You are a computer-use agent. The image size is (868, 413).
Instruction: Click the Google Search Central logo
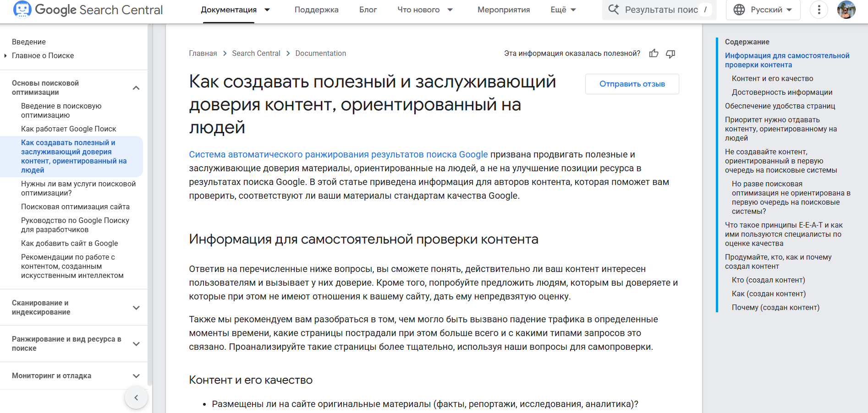point(88,10)
